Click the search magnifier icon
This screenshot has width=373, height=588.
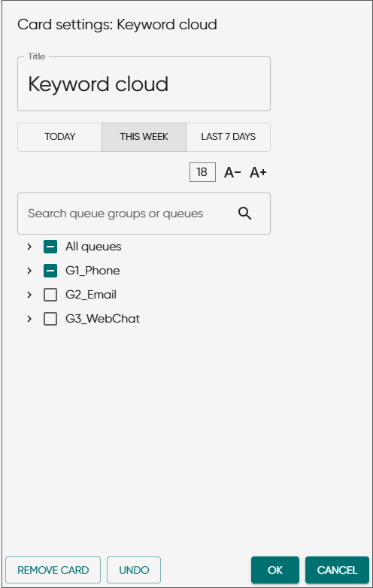coord(245,214)
